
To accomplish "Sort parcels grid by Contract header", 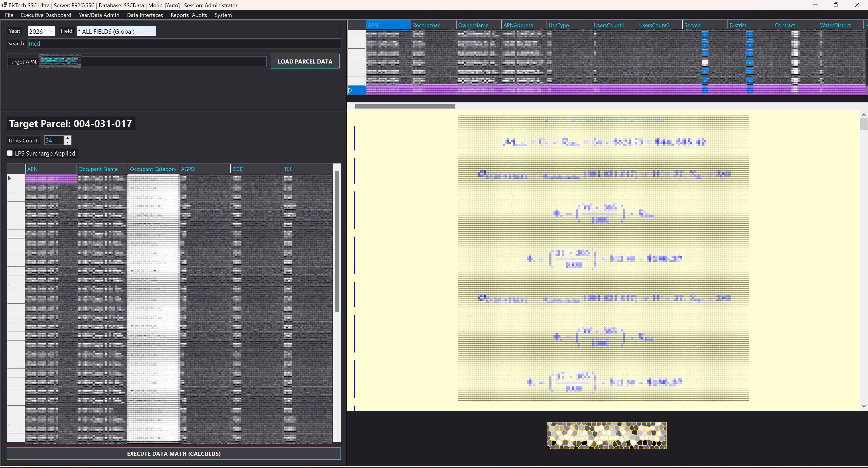I will tap(795, 25).
